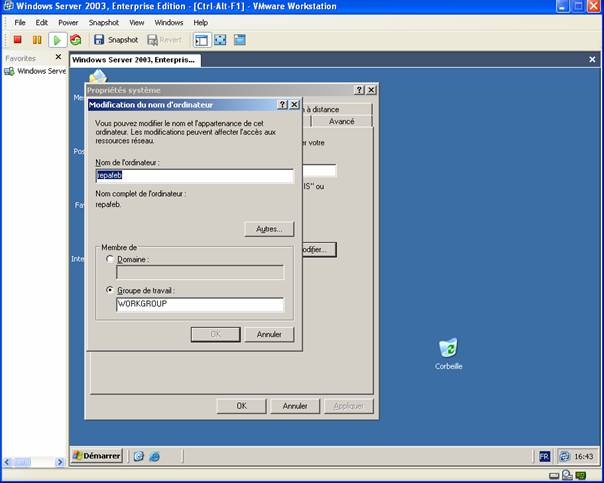Close the Favorites panel
Viewport: 604px width, 483px height.
point(58,57)
